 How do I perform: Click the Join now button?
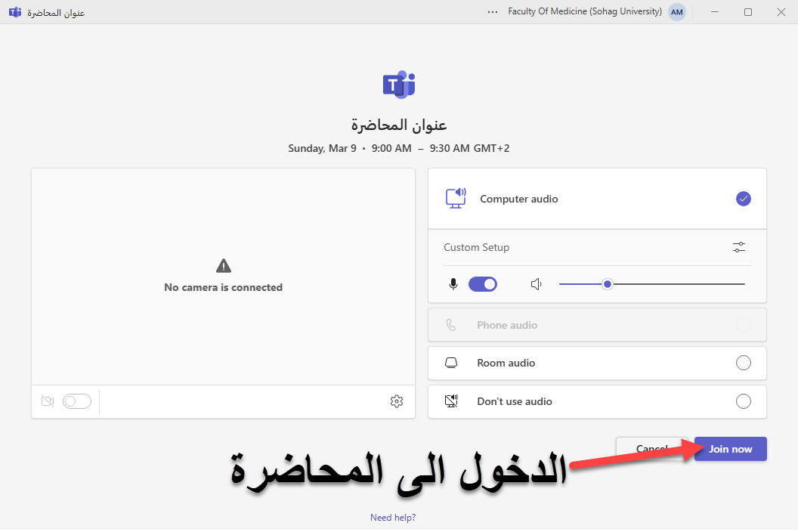coord(730,449)
